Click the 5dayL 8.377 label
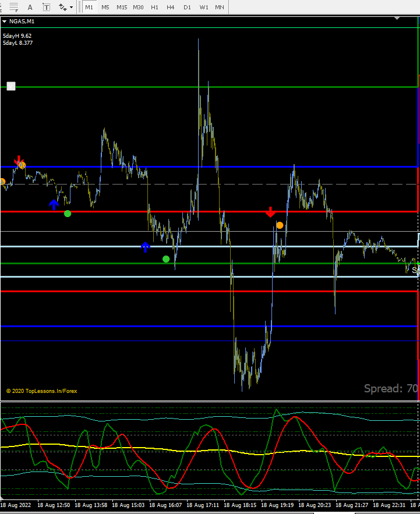This screenshot has height=514, width=420. click(17, 43)
